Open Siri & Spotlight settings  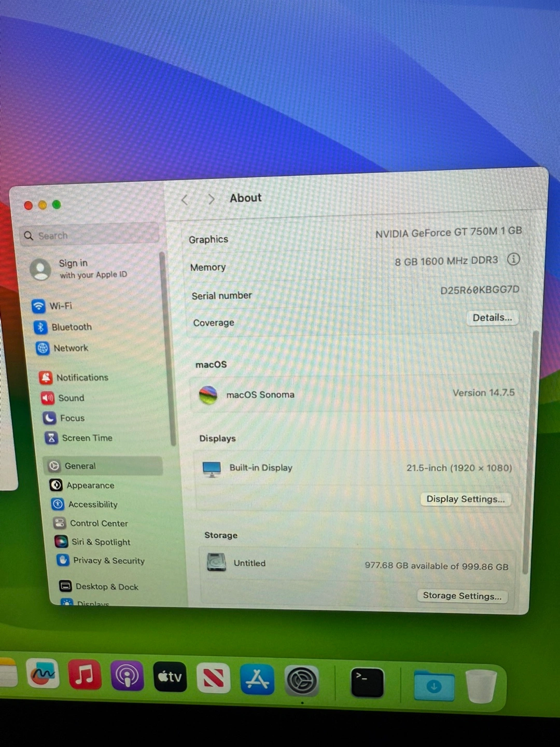[x=93, y=542]
